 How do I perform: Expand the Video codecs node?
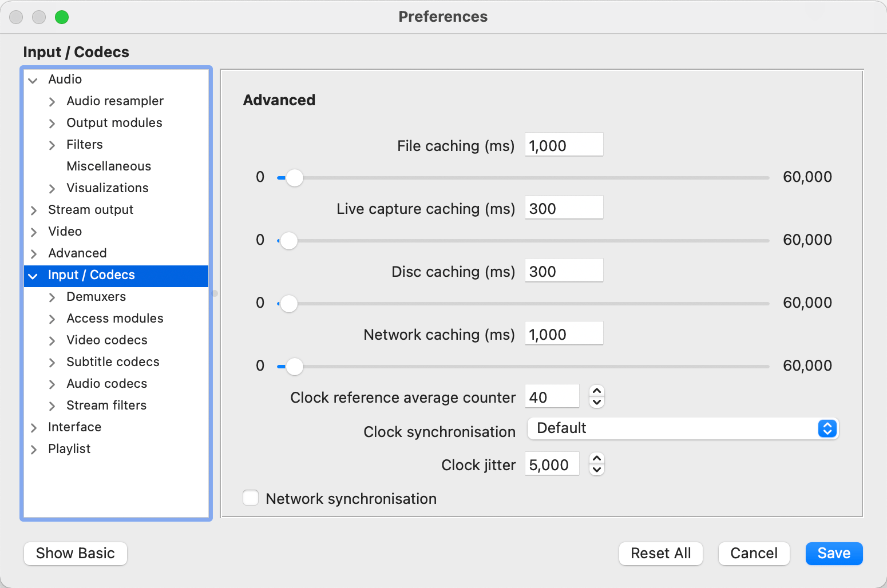click(x=52, y=341)
